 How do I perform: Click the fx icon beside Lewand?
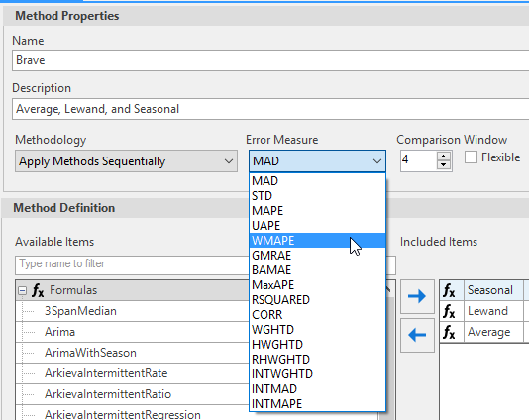(450, 311)
